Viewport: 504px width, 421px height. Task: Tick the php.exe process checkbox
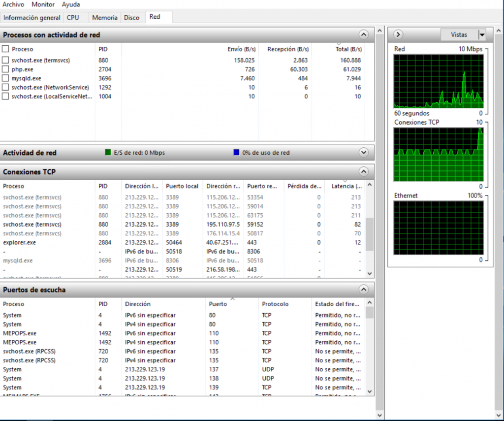[x=5, y=69]
